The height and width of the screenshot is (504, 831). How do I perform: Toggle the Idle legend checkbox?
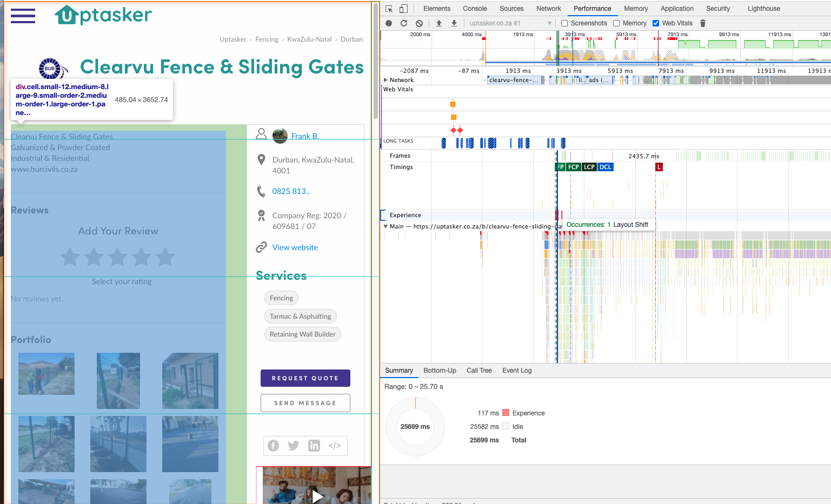point(506,426)
